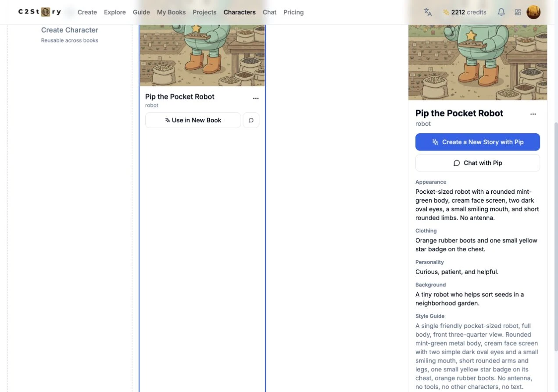Screen dimensions: 558x392
Task: Click the Pip card robot image
Action: (x=202, y=55)
